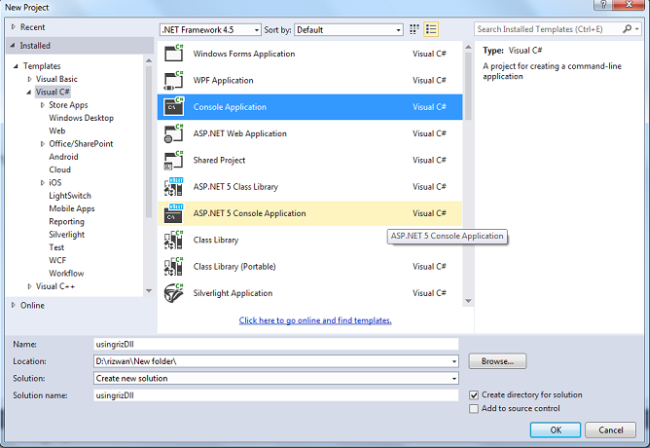Open the Location path dropdown
The image size is (650, 448).
pyautogui.click(x=454, y=361)
